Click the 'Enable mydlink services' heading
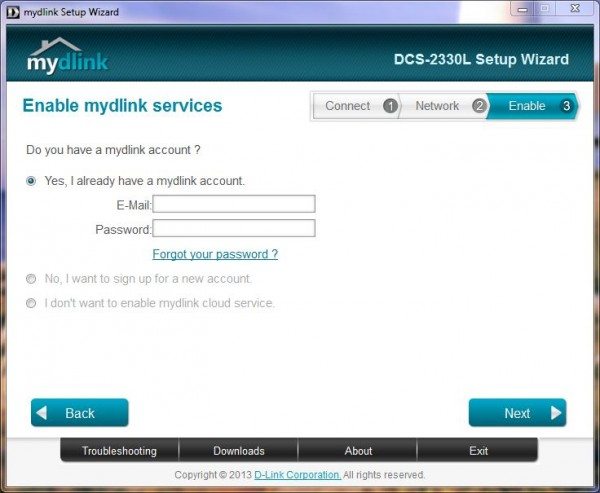 tap(122, 106)
